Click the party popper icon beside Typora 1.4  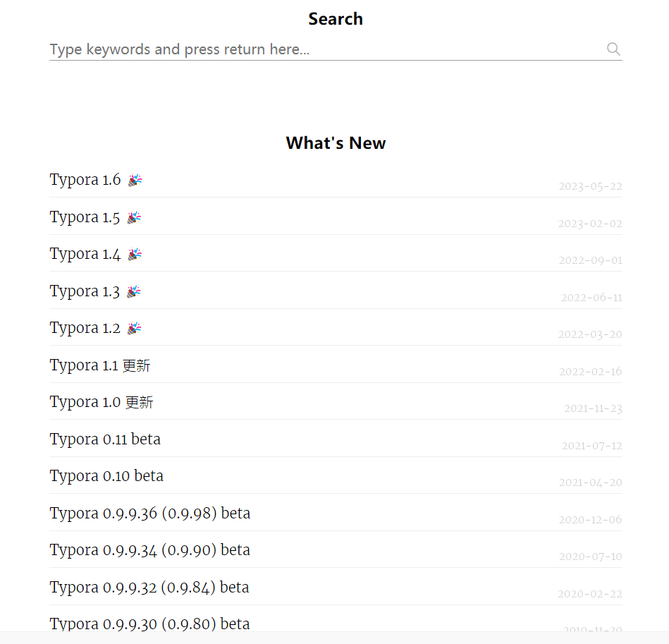[135, 254]
